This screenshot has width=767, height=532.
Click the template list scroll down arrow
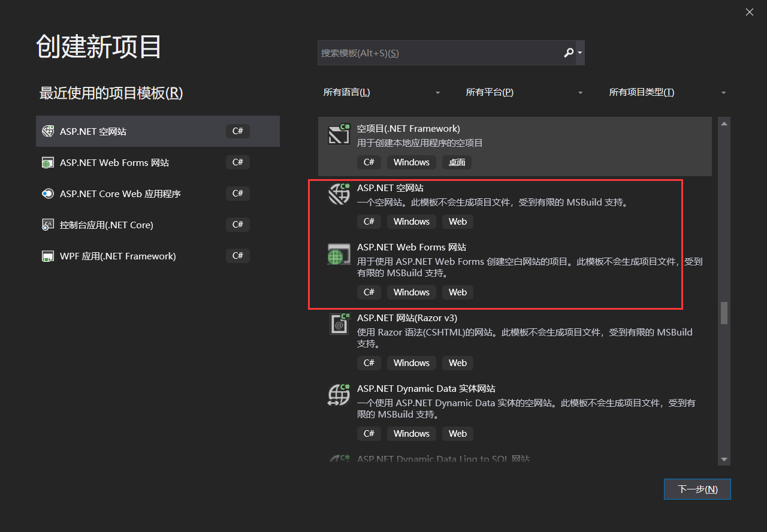[x=724, y=459]
